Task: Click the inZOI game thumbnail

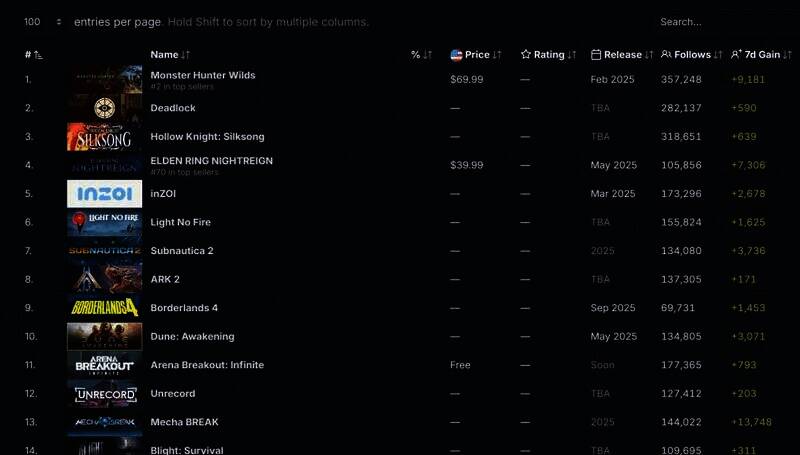Action: [x=104, y=194]
